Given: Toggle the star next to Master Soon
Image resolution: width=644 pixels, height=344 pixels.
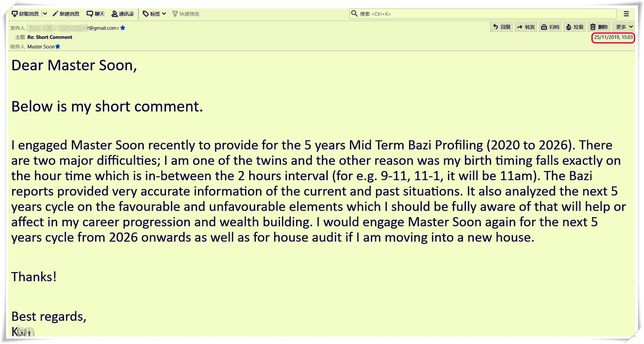Looking at the screenshot, I should [58, 46].
